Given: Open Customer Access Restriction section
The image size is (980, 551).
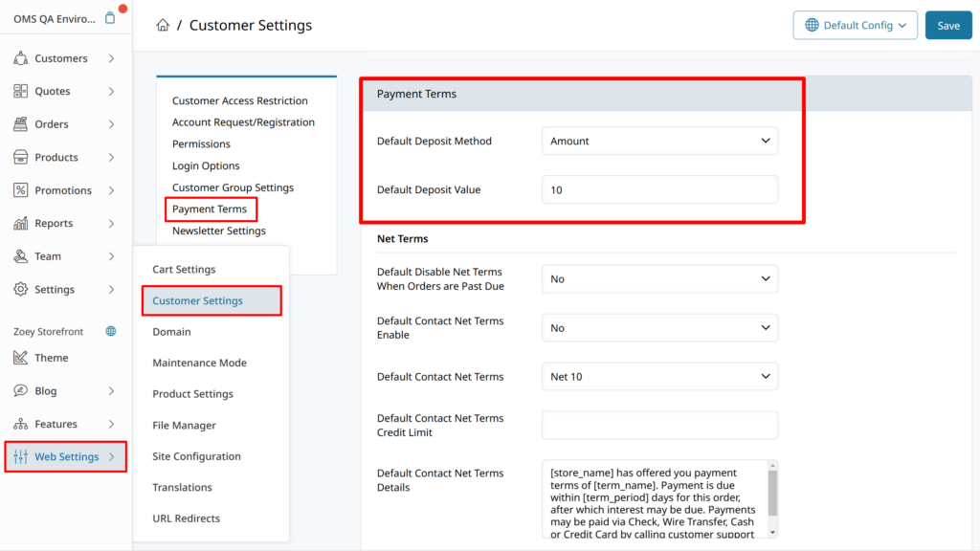Looking at the screenshot, I should tap(240, 100).
